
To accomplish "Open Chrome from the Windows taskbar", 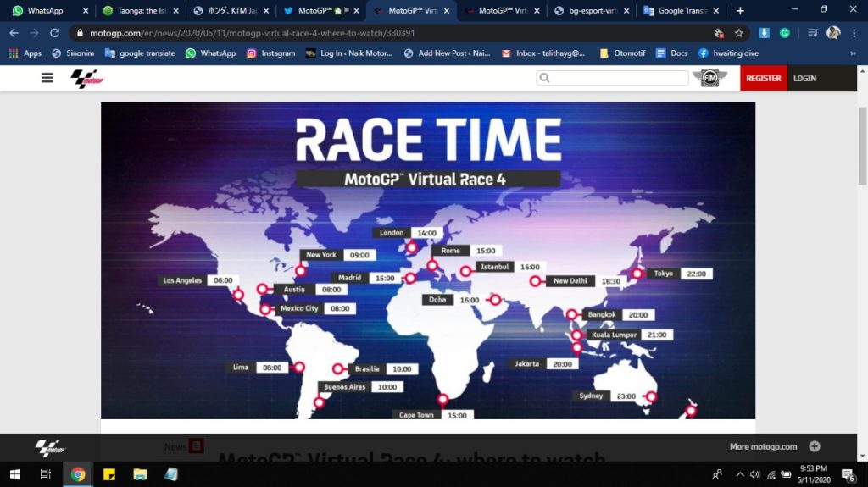I will point(78,473).
